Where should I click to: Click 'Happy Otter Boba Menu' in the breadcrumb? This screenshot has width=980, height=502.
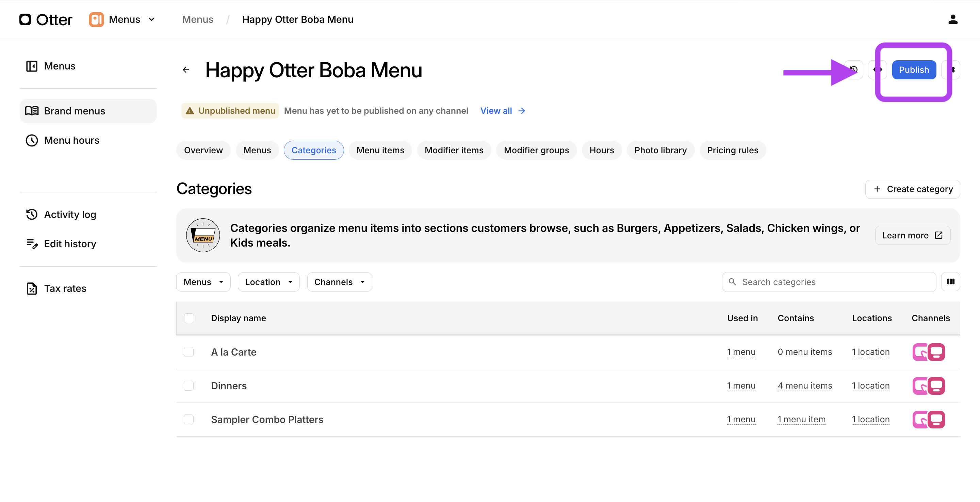pyautogui.click(x=298, y=19)
